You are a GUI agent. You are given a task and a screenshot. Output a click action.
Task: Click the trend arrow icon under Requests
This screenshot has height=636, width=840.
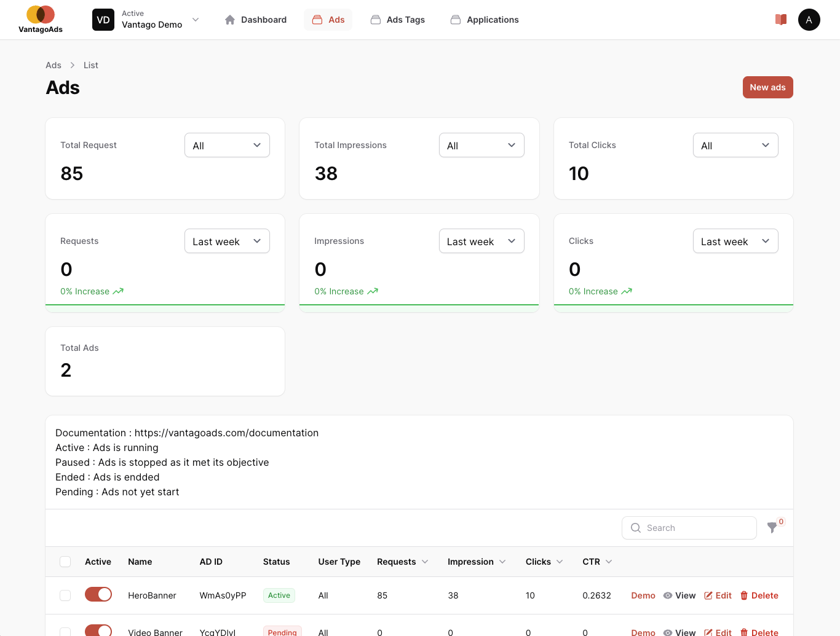click(x=118, y=291)
